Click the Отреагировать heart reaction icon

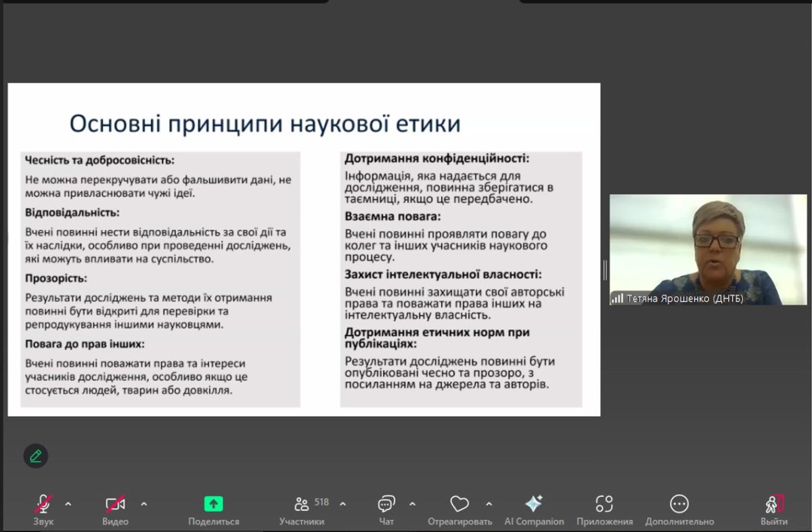pos(459,504)
